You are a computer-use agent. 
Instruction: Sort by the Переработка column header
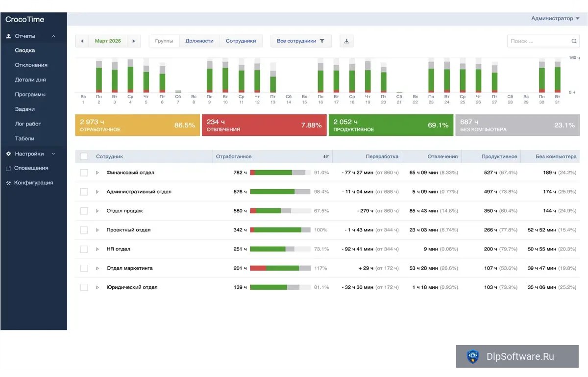(382, 156)
